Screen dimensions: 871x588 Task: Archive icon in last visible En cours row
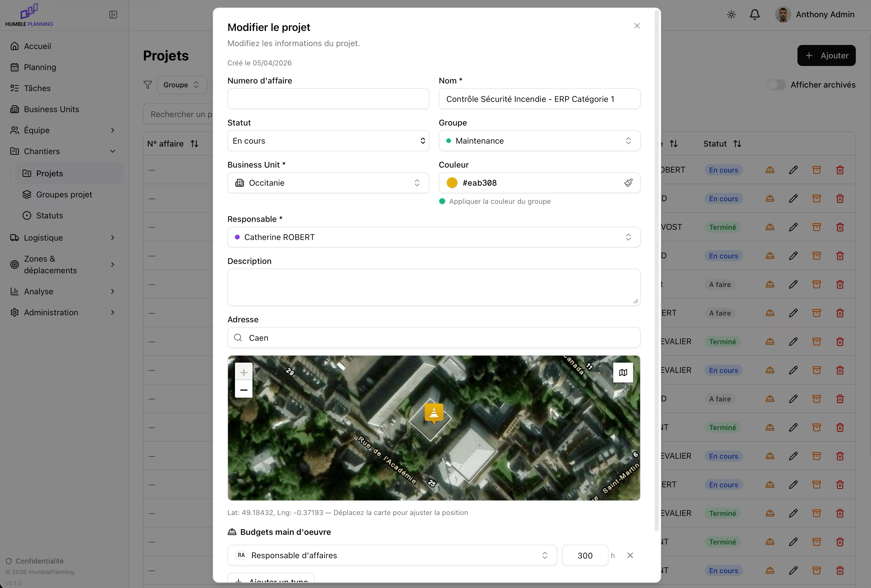point(816,570)
